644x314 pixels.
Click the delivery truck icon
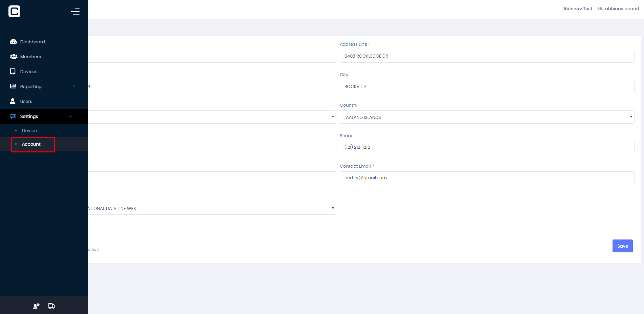click(x=51, y=306)
